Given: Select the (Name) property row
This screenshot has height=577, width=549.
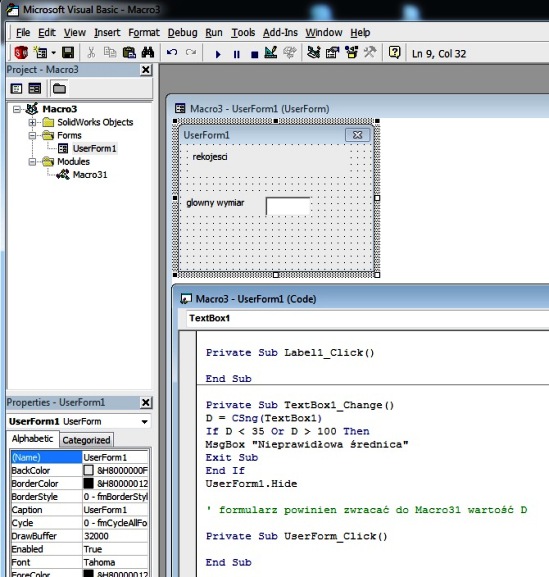Looking at the screenshot, I should (x=80, y=457).
